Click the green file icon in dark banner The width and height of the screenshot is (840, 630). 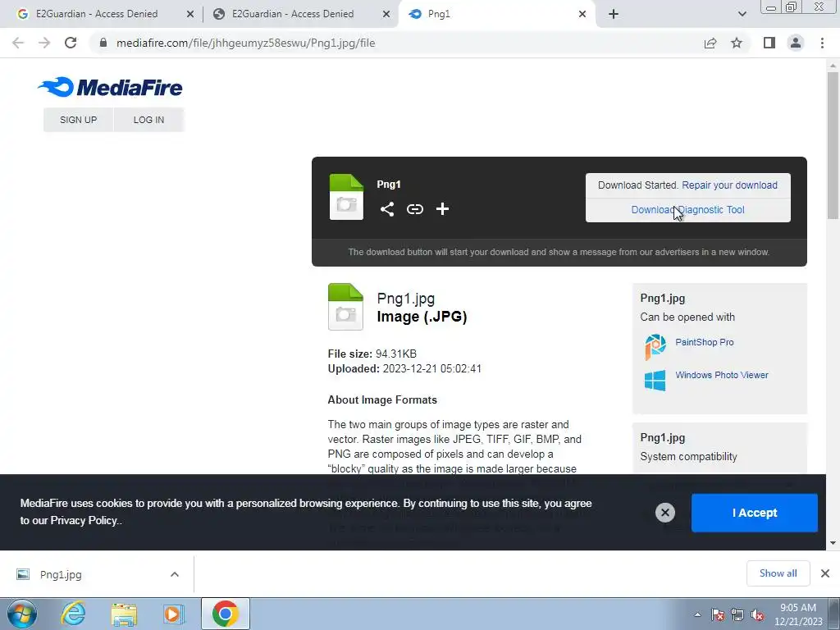tap(346, 197)
